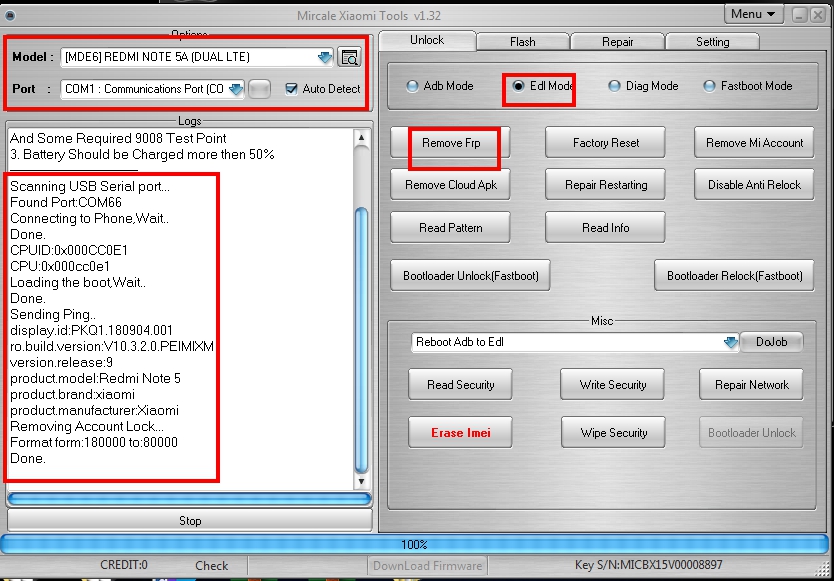Click the 'version.release:9' log line

click(x=61, y=362)
